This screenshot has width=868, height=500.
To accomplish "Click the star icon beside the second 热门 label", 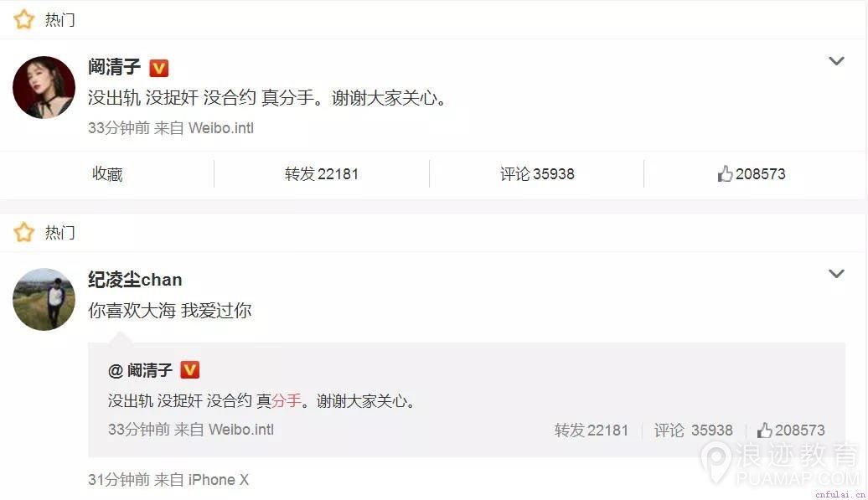I will [x=23, y=232].
